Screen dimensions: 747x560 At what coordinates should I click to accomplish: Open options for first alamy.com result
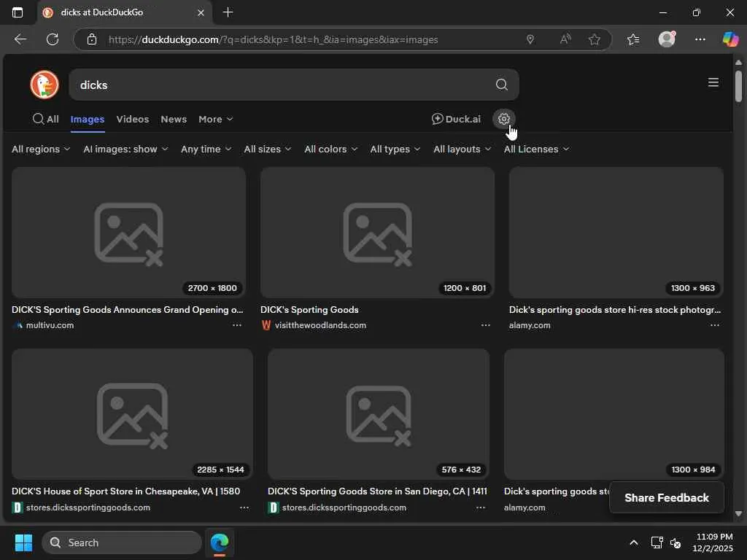[x=715, y=325]
